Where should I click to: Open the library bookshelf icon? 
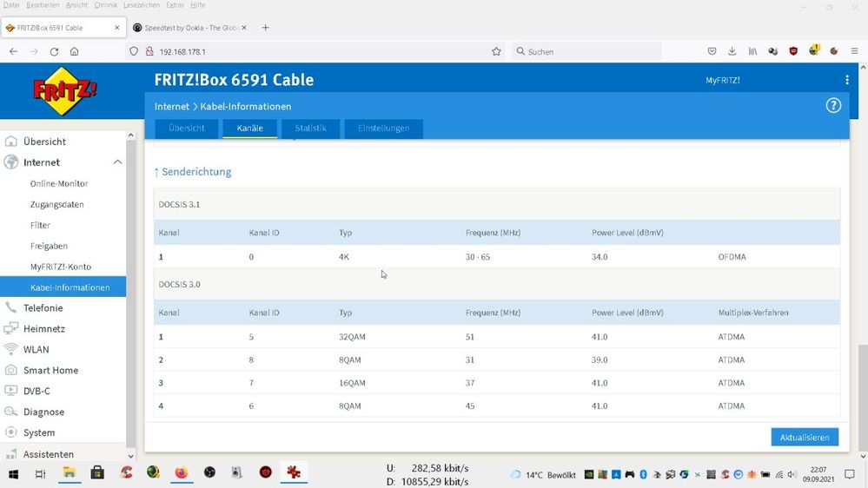(x=752, y=51)
